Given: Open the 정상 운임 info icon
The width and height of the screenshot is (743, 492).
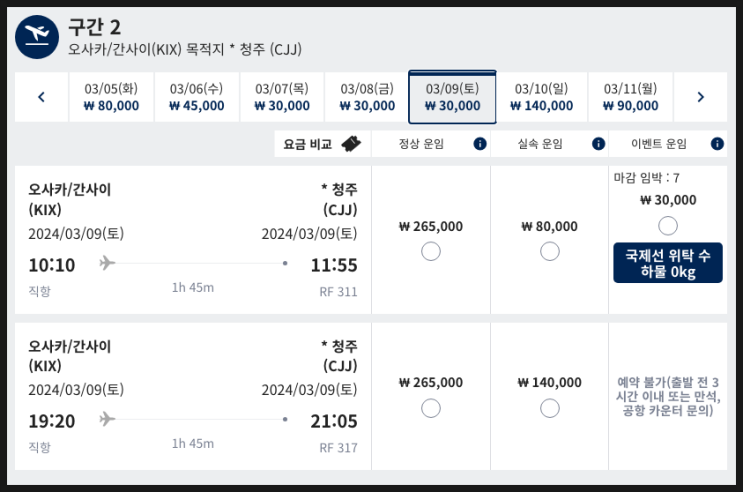Looking at the screenshot, I should [x=480, y=144].
